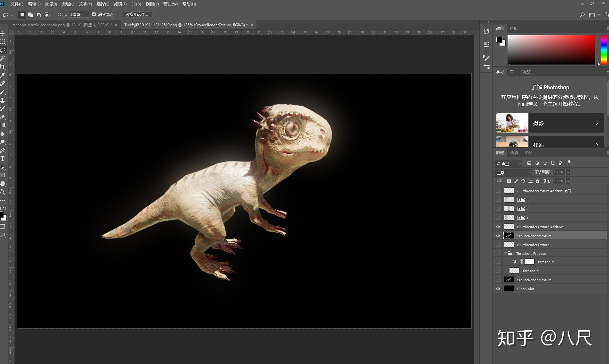Select the Magic Wand tool
Screen dimensions: 609x364
[3, 58]
